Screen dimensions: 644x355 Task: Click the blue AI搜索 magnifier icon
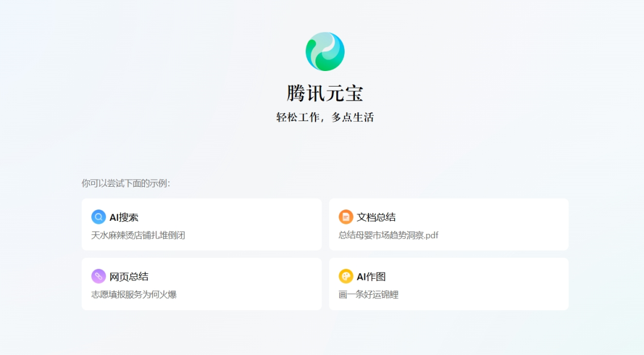click(x=98, y=217)
